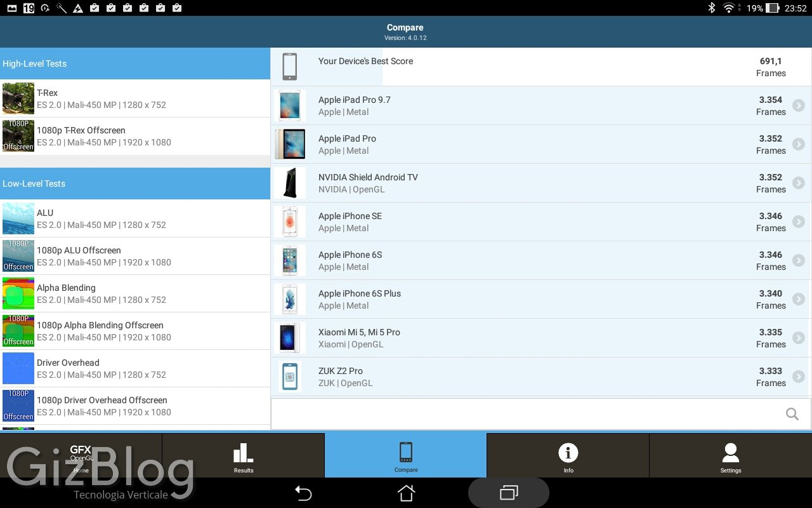Click the 3.354 Frames score
The width and height of the screenshot is (812, 508).
(771, 105)
